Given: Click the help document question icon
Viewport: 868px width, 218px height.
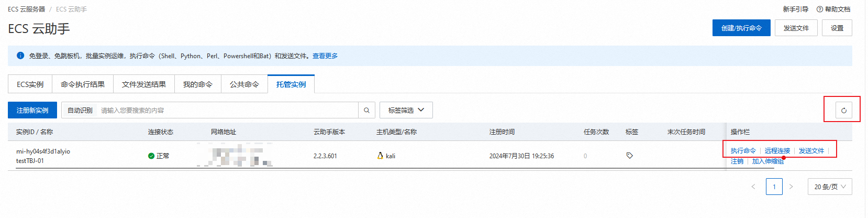Looking at the screenshot, I should point(820,9).
